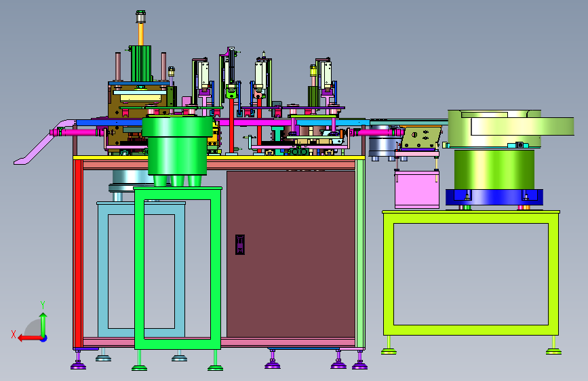Select the light green right frame post
This screenshot has width=588, height=381.
point(360,254)
